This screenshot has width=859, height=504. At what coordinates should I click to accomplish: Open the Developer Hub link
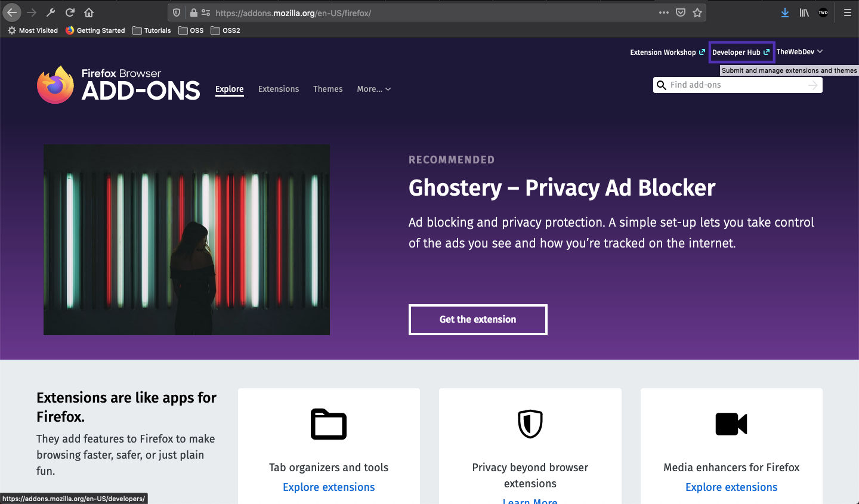pos(741,52)
